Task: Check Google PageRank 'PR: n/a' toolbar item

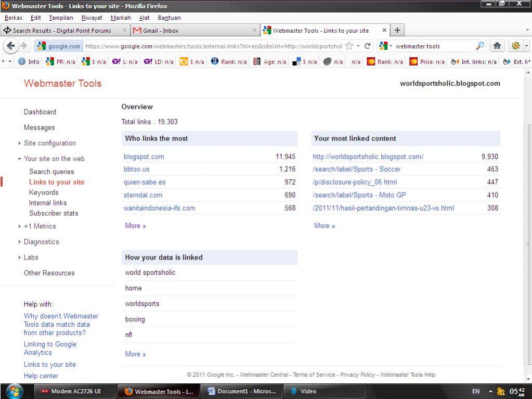Action: pos(60,62)
